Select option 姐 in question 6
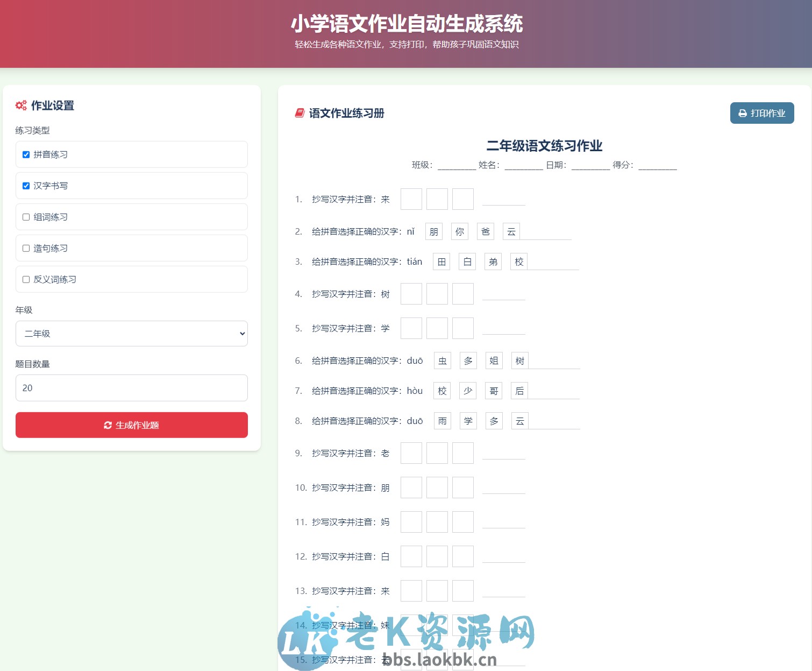812x671 pixels. [494, 361]
